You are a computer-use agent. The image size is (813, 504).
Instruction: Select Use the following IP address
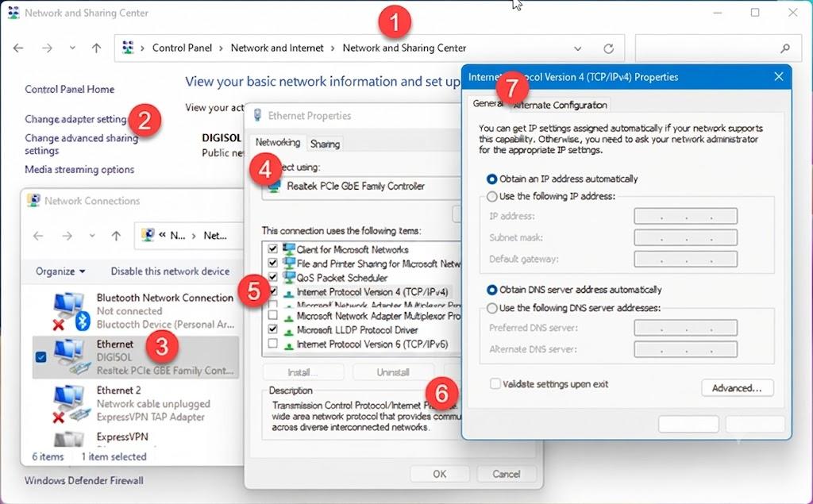coord(551,197)
